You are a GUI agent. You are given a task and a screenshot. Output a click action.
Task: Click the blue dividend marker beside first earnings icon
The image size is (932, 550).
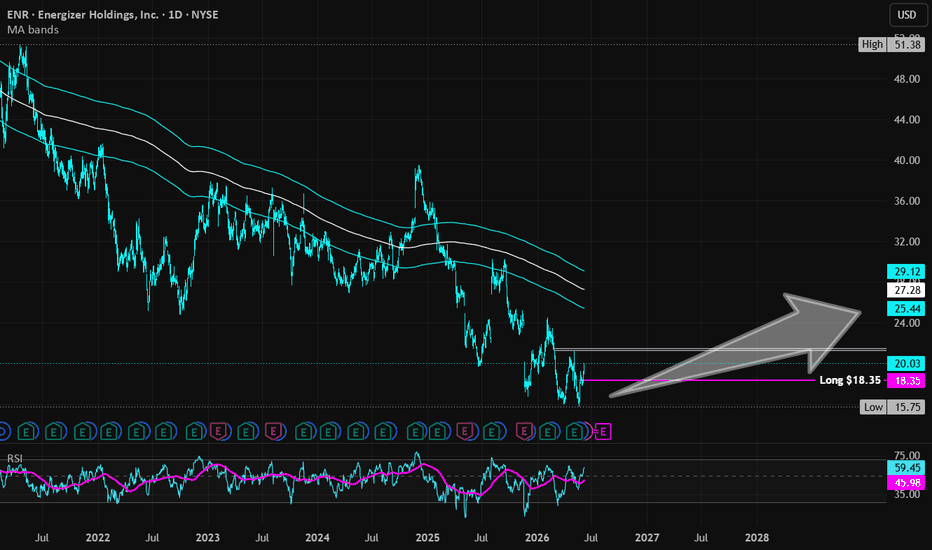point(3,432)
